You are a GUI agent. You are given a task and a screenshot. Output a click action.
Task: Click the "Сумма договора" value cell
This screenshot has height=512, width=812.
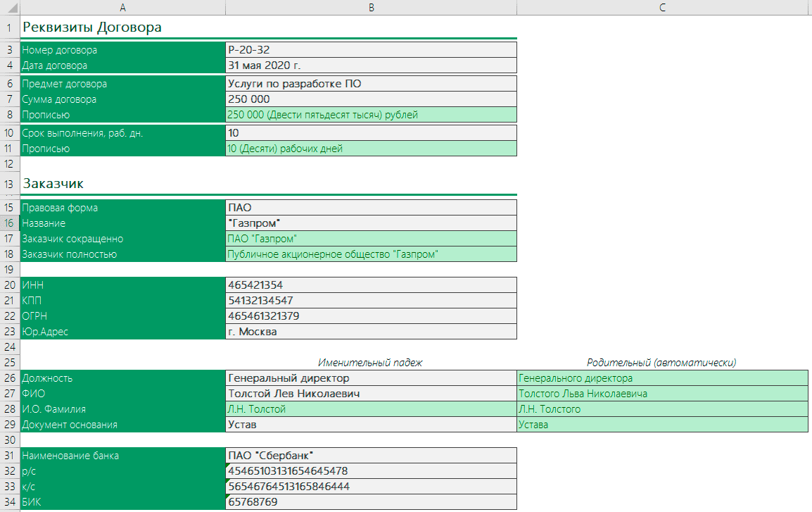coord(371,99)
